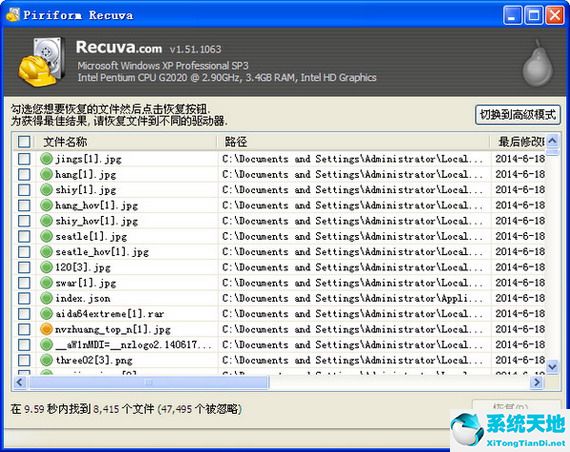This screenshot has width=570, height=452.
Task: Tick the checkbox for seatle[1].jpg
Action: (24, 236)
